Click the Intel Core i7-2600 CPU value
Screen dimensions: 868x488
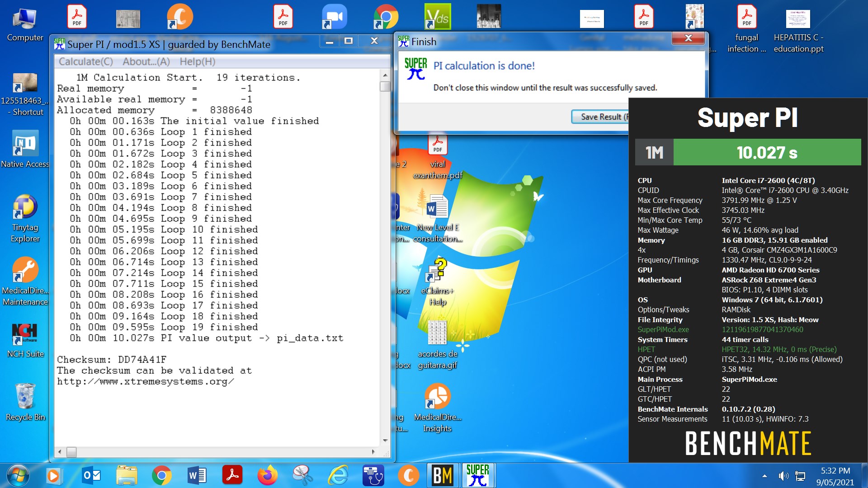(768, 180)
